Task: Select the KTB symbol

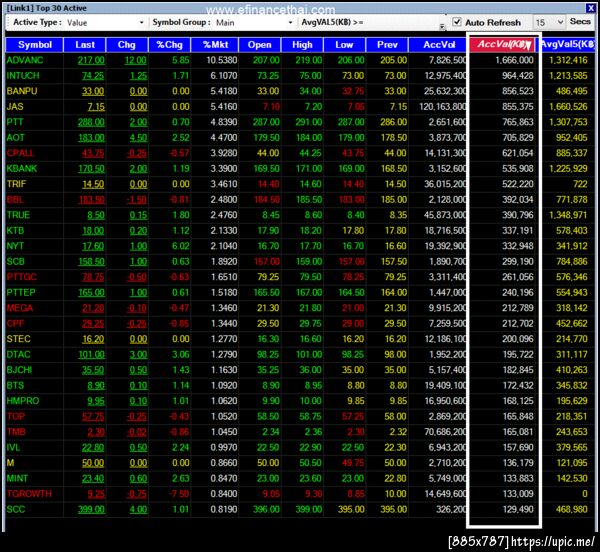Action: click(15, 230)
